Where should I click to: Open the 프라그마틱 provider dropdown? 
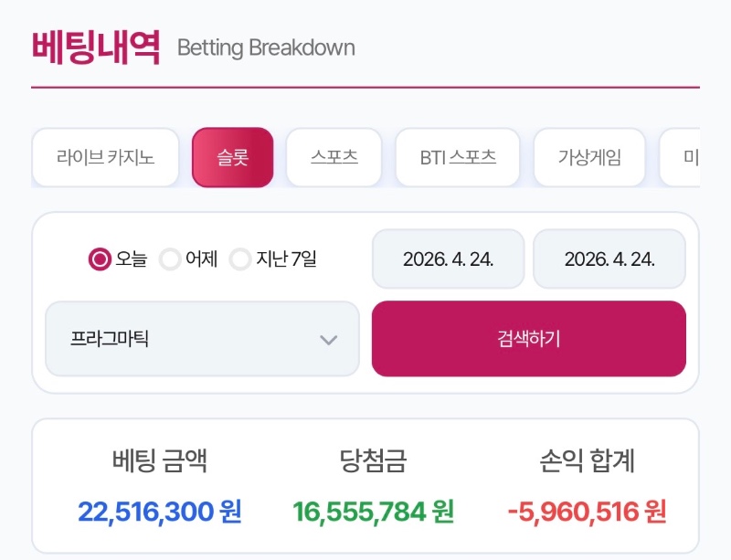point(201,339)
